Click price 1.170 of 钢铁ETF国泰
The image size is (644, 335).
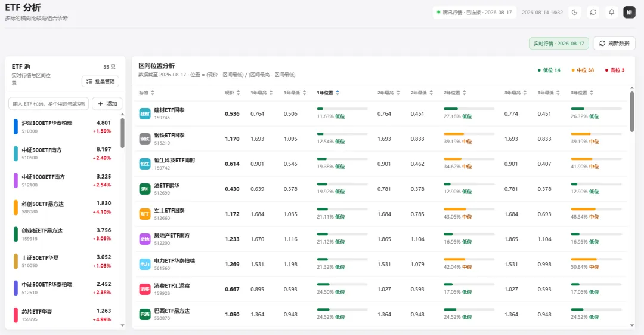coord(232,139)
